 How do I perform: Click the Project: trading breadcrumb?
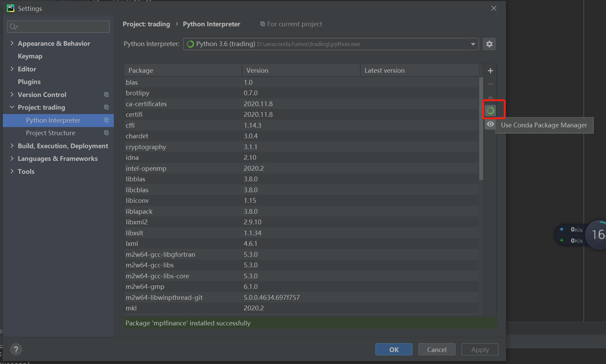(146, 24)
